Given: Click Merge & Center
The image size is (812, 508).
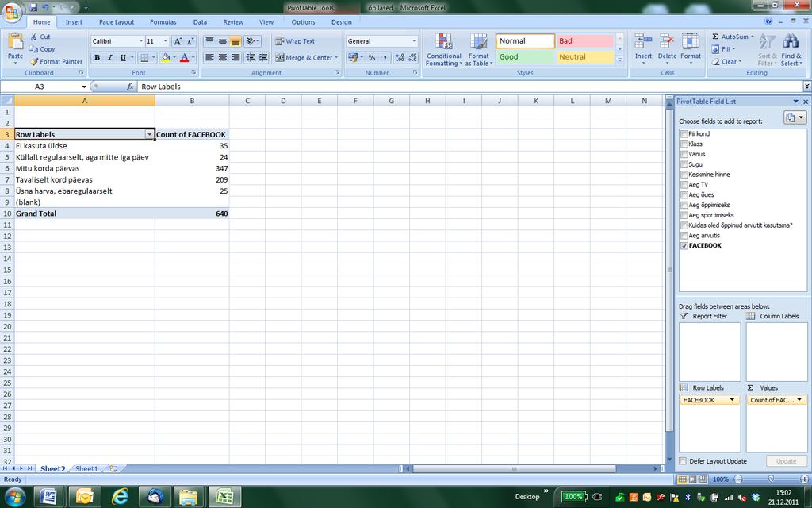Looking at the screenshot, I should [x=304, y=57].
